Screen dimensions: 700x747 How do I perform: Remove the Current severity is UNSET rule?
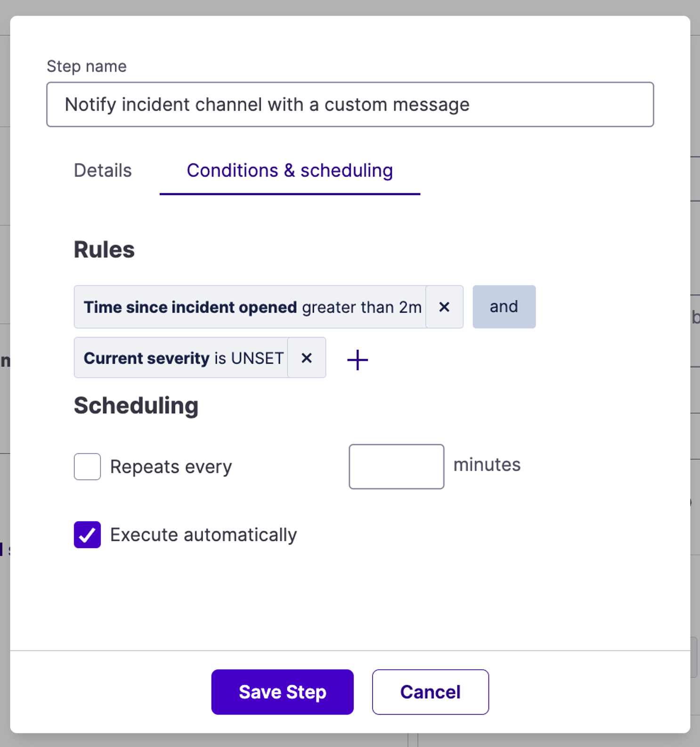coord(307,358)
